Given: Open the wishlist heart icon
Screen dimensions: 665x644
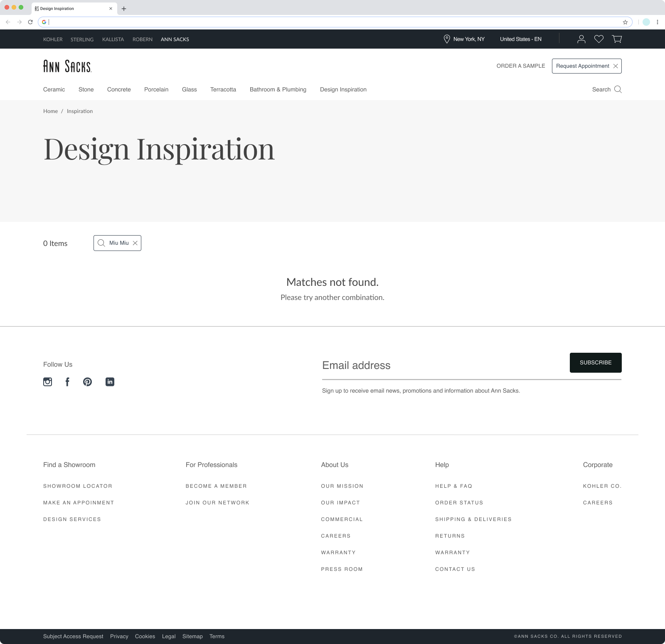Looking at the screenshot, I should (599, 39).
